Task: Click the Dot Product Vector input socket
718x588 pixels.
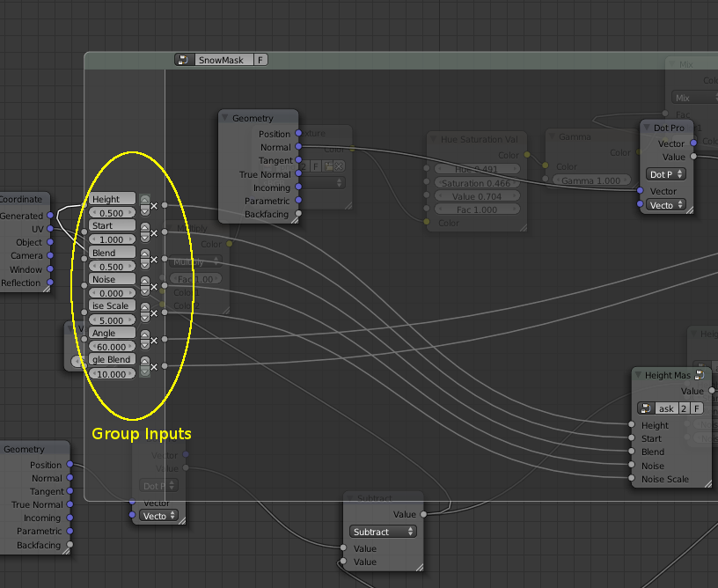Action: click(x=641, y=190)
